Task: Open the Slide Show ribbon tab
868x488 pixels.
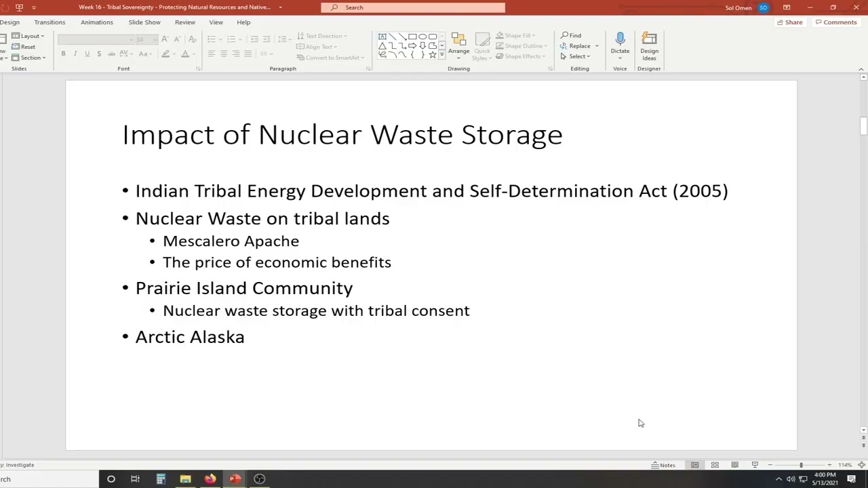Action: coord(144,22)
